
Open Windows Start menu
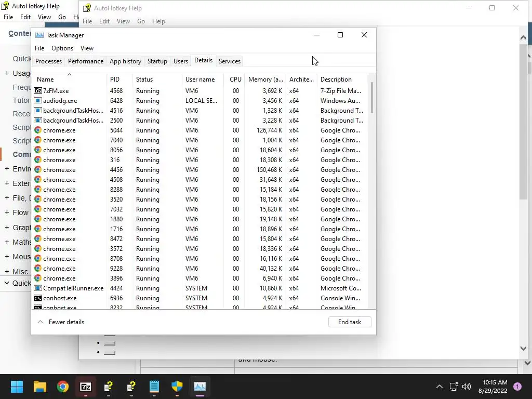click(x=17, y=387)
